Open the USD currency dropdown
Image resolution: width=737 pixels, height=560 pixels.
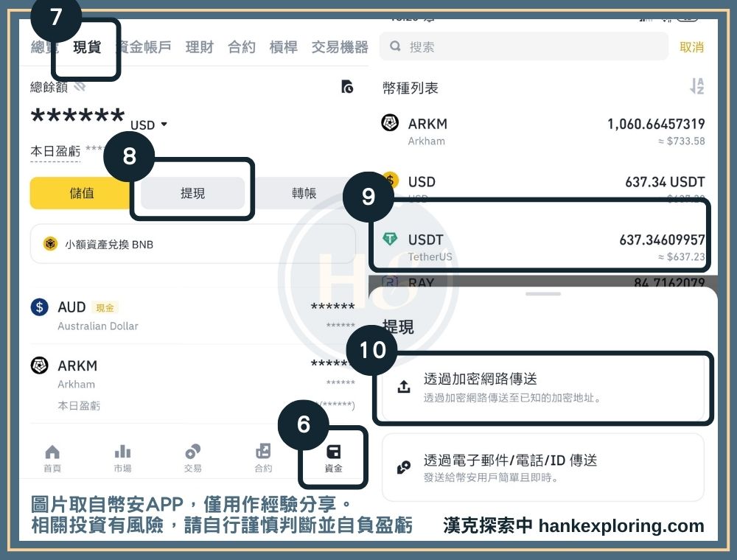point(149,125)
